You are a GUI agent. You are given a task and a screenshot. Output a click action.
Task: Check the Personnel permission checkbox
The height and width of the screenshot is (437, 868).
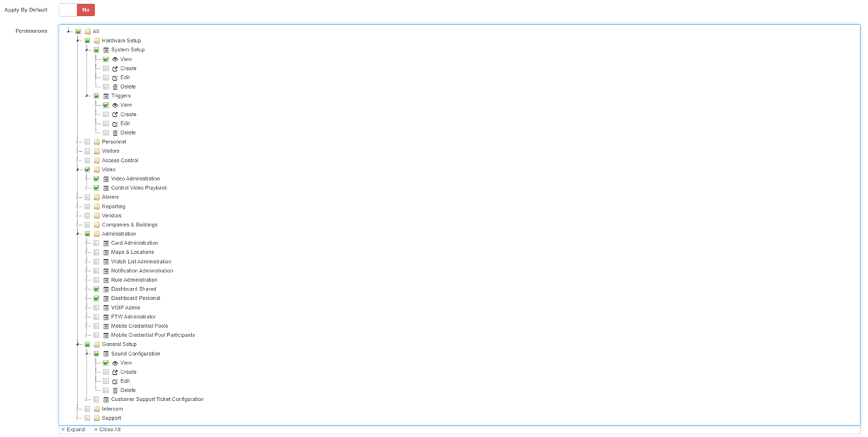[x=87, y=142]
